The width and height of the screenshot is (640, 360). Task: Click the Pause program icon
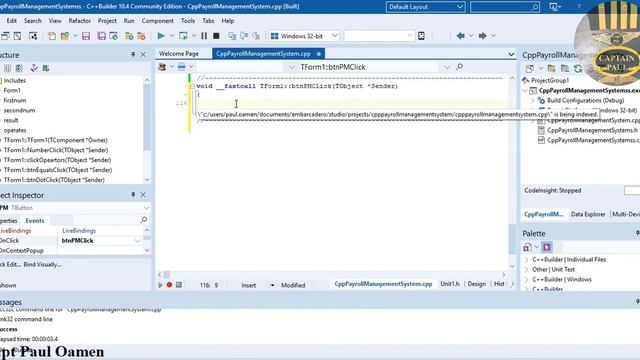pos(204,36)
